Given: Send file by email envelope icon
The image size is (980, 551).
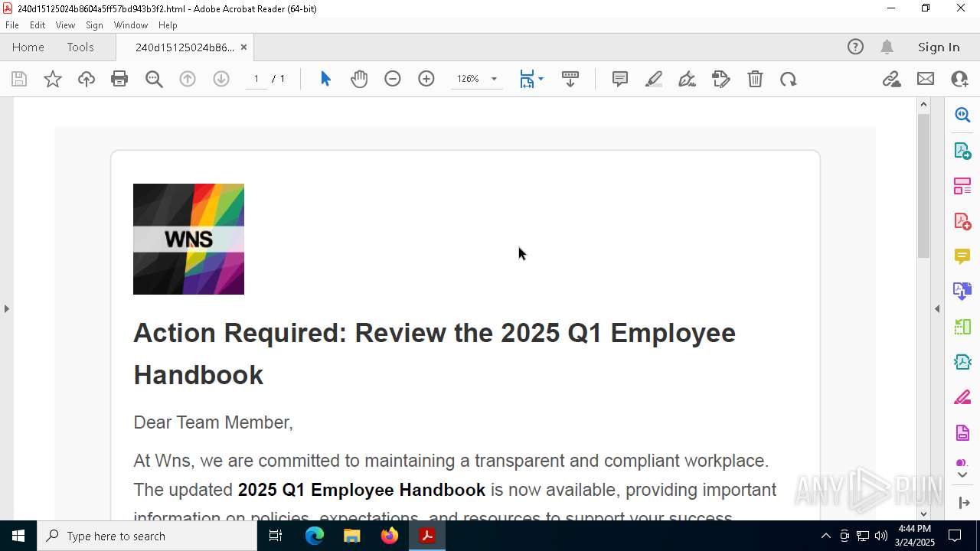Looking at the screenshot, I should [926, 79].
